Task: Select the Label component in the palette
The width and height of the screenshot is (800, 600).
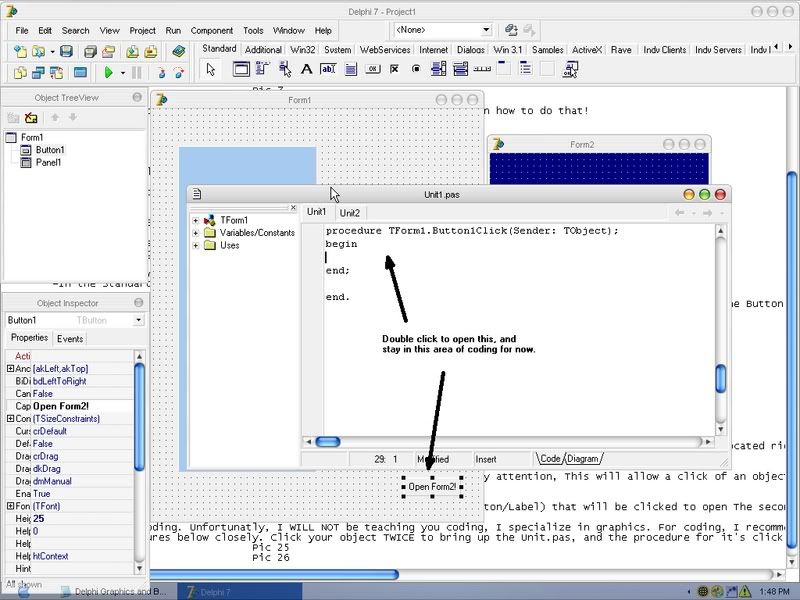Action: point(307,70)
